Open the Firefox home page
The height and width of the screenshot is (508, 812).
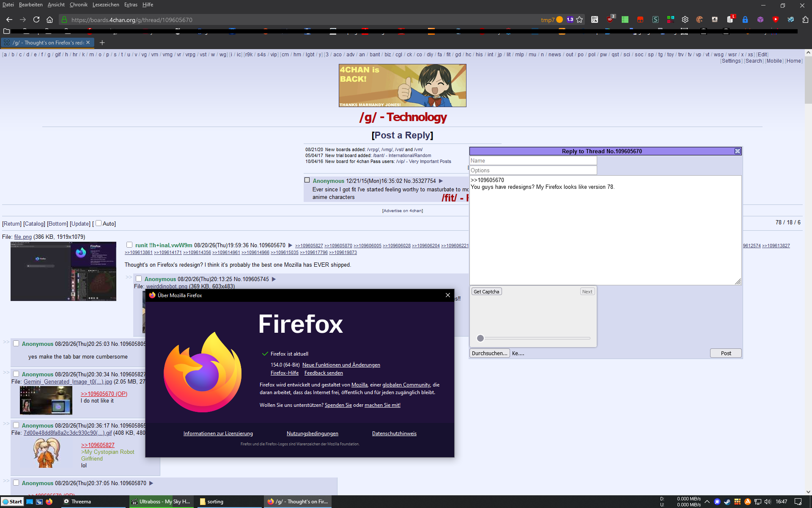pos(49,19)
